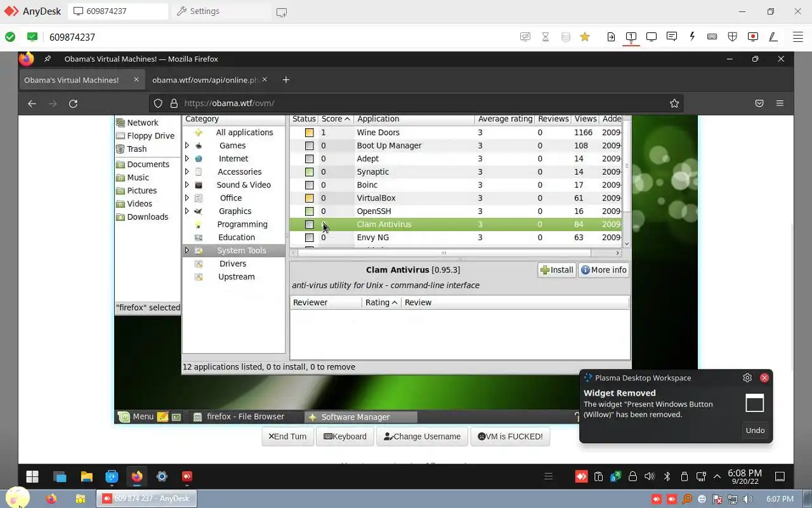Viewport: 812px width, 508px height.
Task: Expand the Graphics category
Action: pos(187,211)
